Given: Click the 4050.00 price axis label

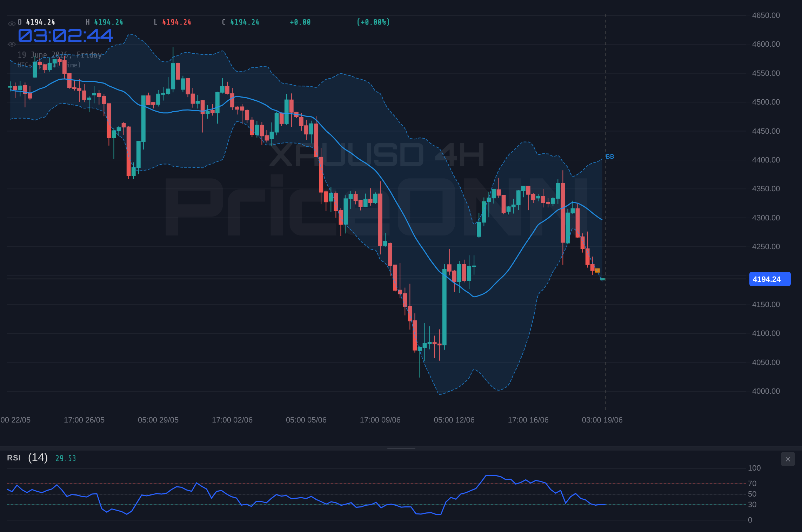Looking at the screenshot, I should [766, 363].
